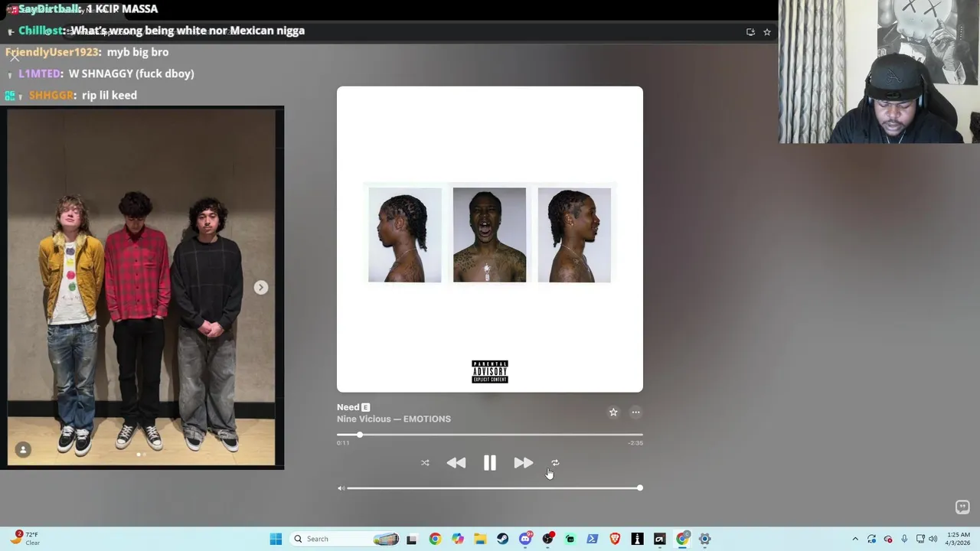
Task: Open Task View on the taskbar
Action: point(412,539)
